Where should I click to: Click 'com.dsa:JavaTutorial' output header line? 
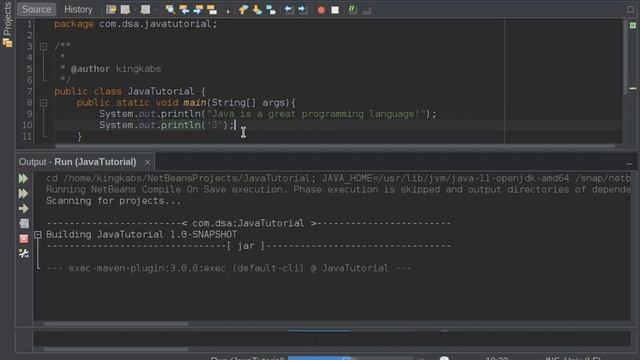click(x=249, y=223)
